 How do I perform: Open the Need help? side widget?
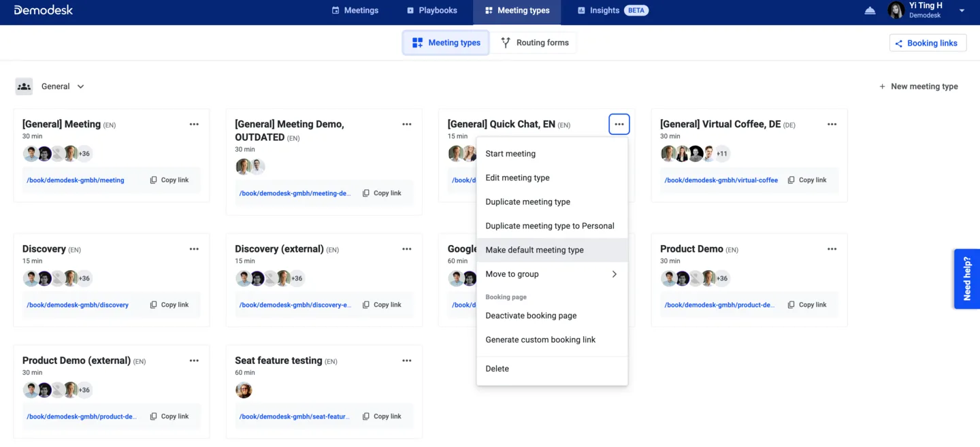coord(967,279)
